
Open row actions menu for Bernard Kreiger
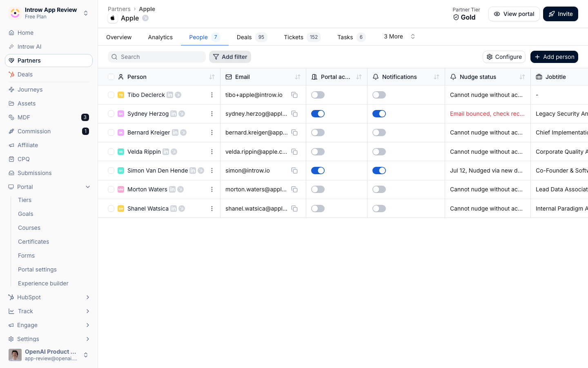pos(212,132)
